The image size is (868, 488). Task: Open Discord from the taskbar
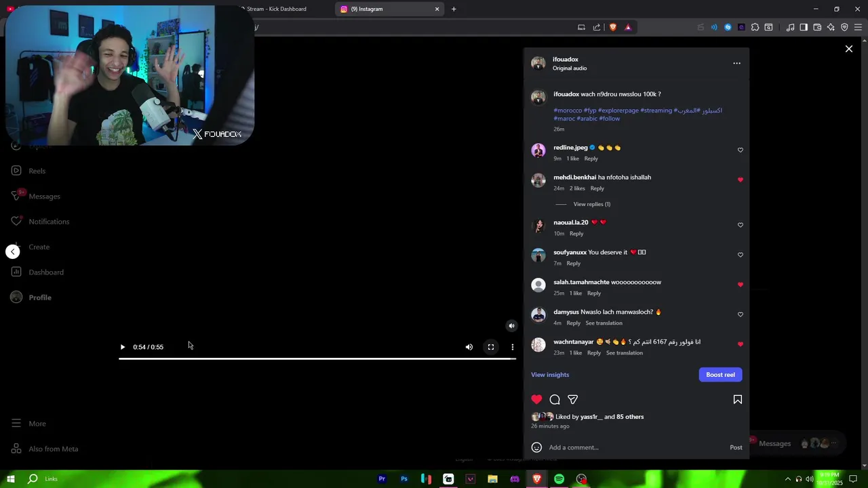[515, 479]
